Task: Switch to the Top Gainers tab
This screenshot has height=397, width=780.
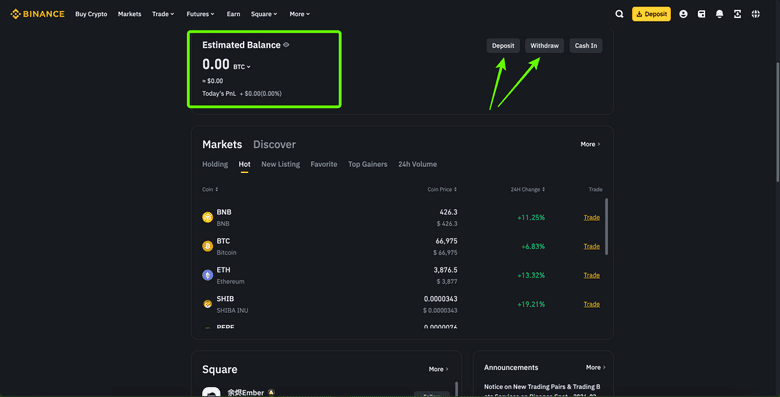Action: 368,164
